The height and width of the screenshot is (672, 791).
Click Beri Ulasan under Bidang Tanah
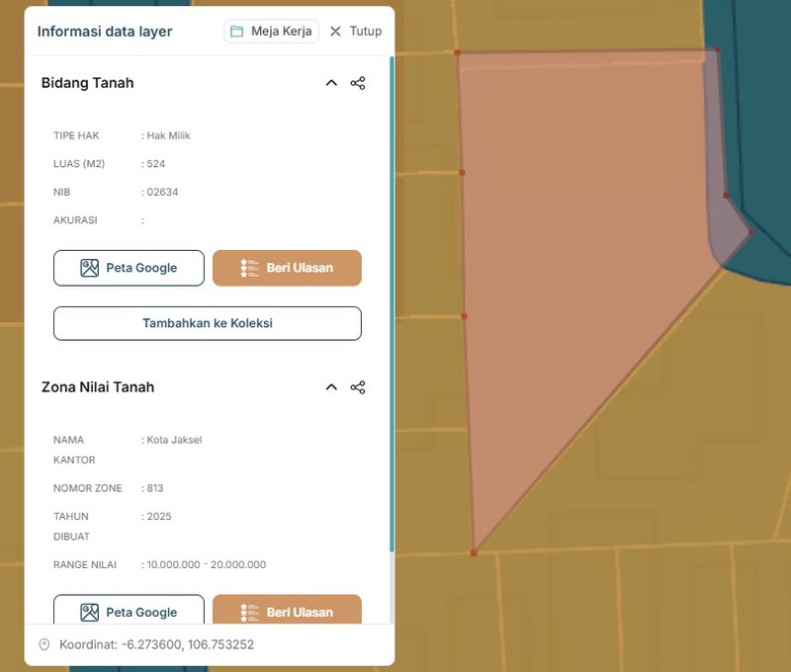pyautogui.click(x=287, y=268)
